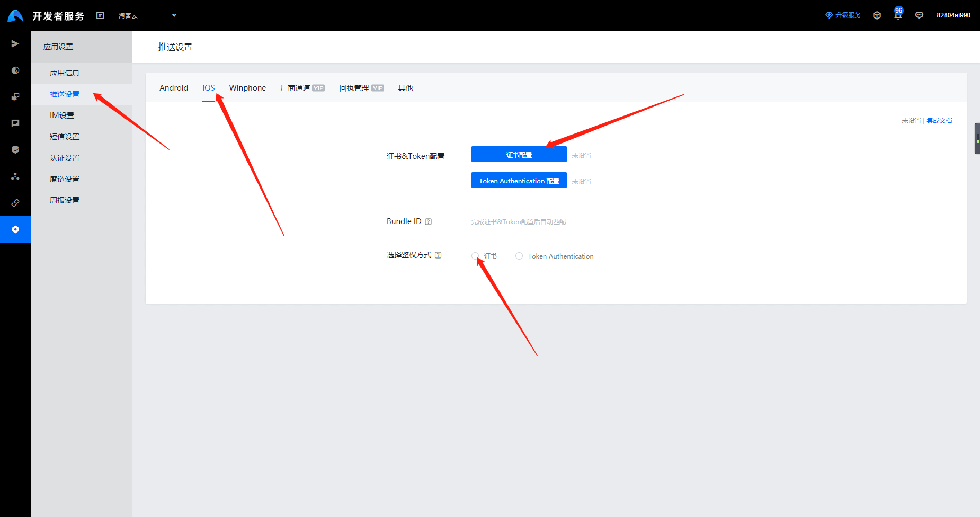Switch to the iOS tab

coord(209,88)
